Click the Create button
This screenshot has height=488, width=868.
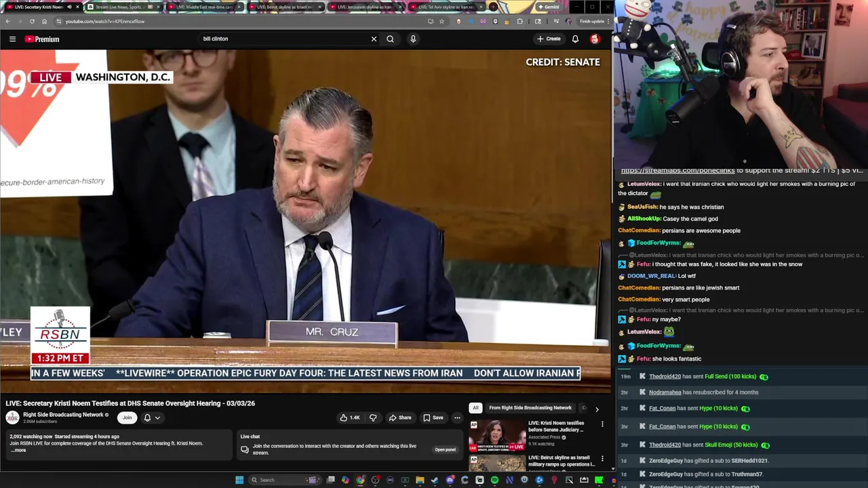549,39
